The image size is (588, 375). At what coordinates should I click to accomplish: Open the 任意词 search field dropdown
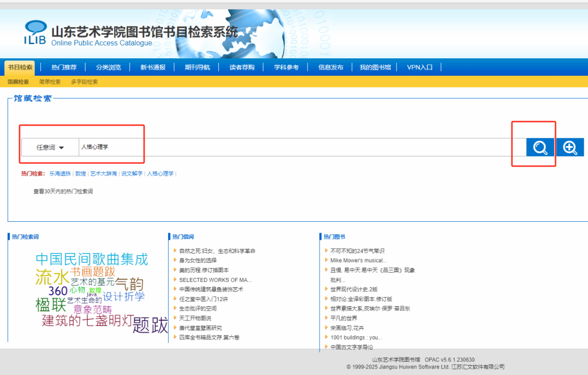pyautogui.click(x=50, y=148)
